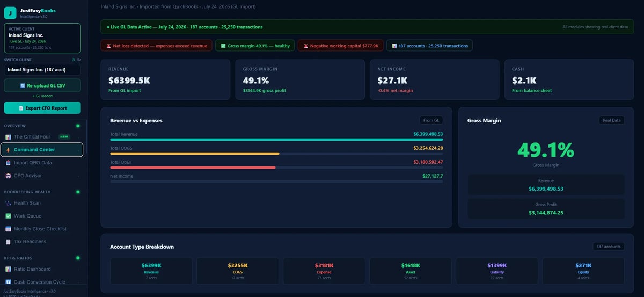Click the Tax Readiness icon
This screenshot has width=644, height=297.
(8, 242)
